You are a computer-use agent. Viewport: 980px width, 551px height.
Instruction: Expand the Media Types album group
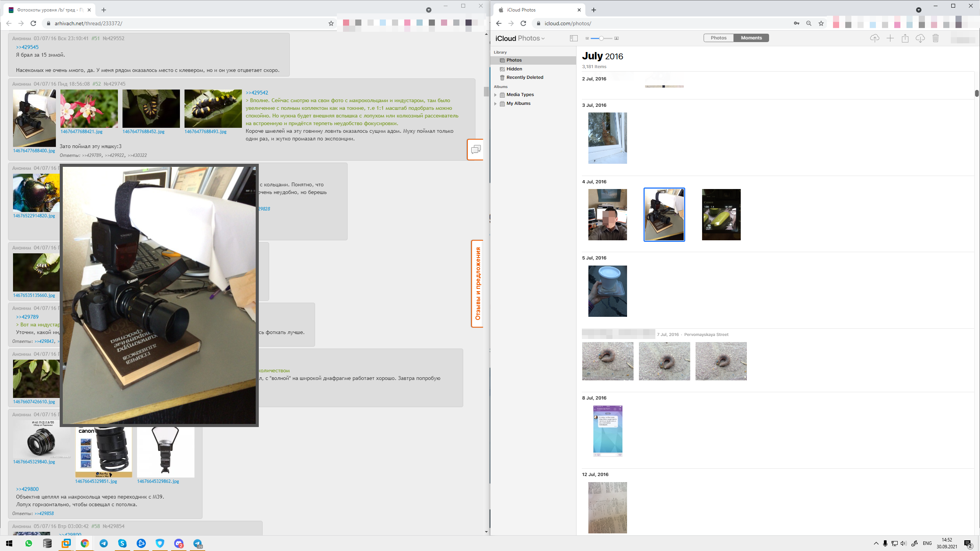pyautogui.click(x=495, y=95)
